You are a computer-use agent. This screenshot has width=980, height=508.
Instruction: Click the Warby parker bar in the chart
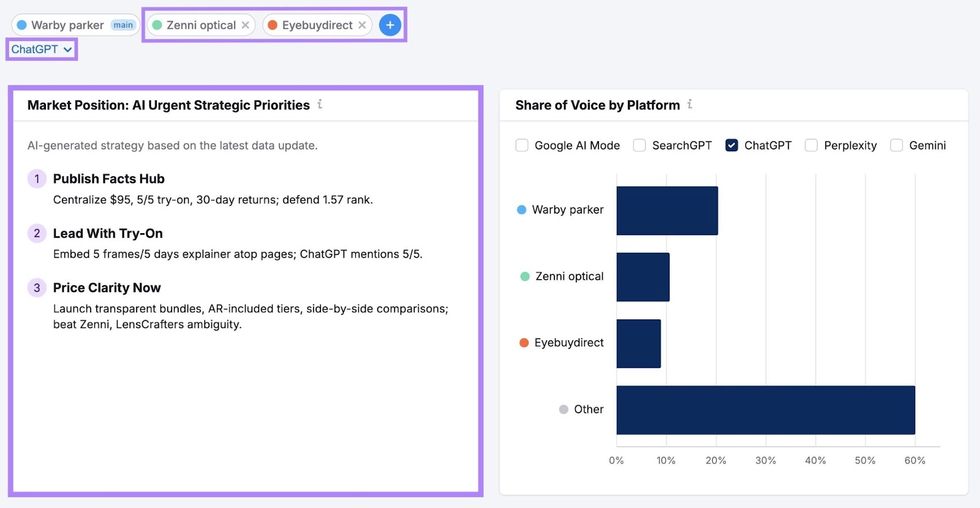coord(668,209)
